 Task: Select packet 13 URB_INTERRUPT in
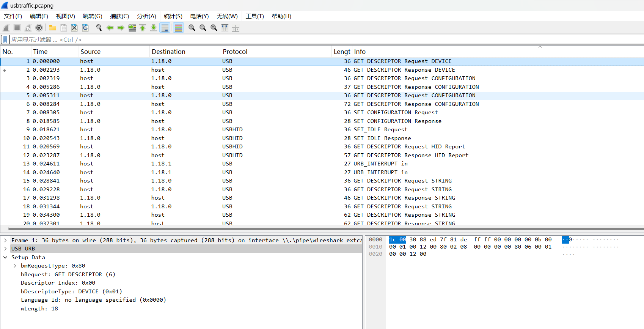pyautogui.click(x=322, y=164)
